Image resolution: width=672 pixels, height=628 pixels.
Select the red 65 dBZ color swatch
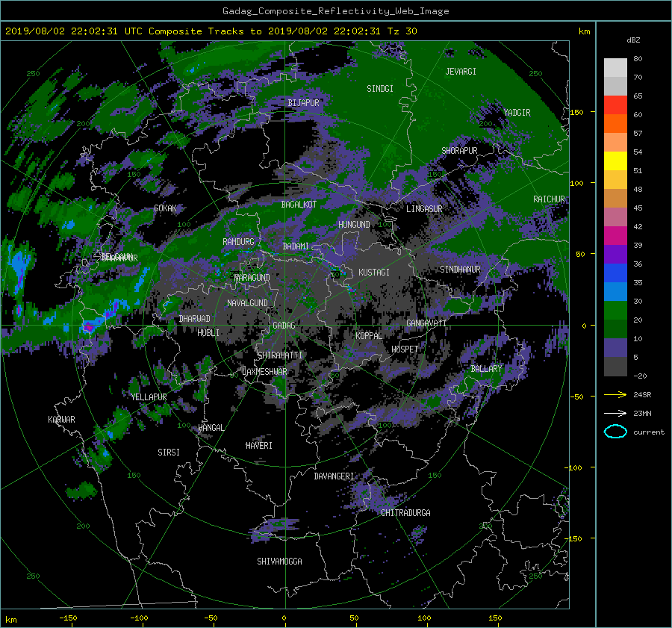615,105
